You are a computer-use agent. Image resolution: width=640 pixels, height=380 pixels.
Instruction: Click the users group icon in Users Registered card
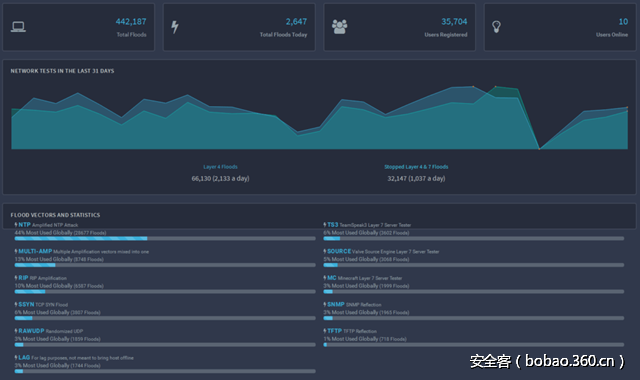339,27
